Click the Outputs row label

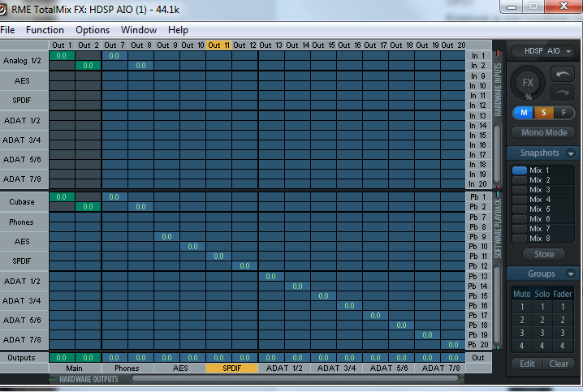(x=22, y=357)
